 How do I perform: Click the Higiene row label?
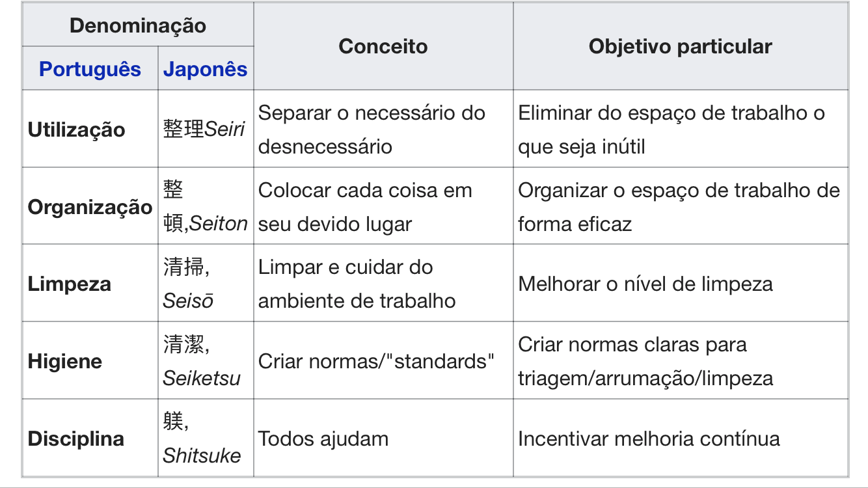click(x=64, y=361)
